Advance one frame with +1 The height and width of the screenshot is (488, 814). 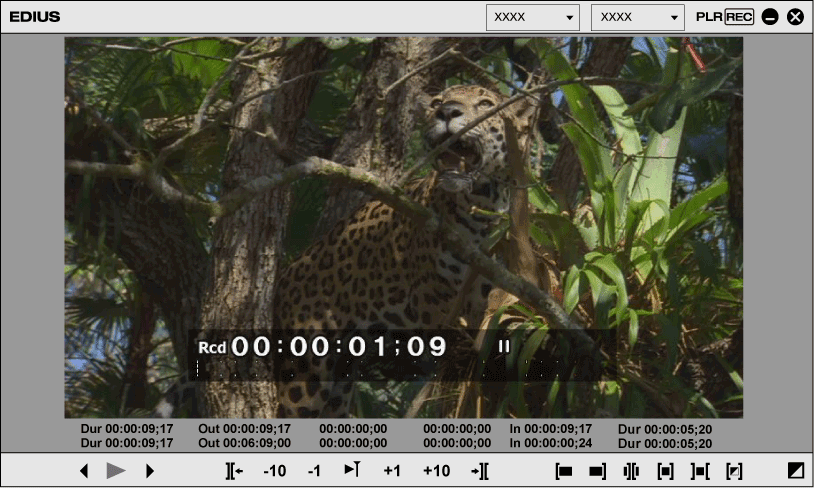click(392, 471)
